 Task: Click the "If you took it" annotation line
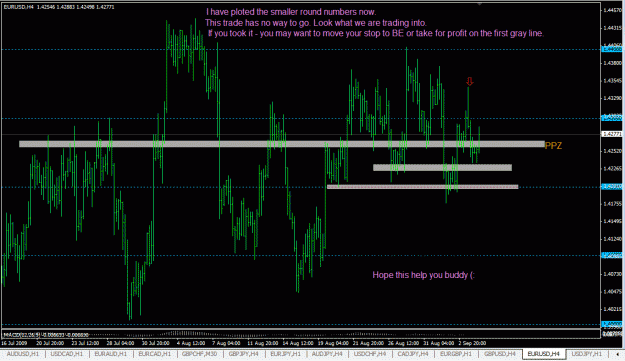coord(376,33)
